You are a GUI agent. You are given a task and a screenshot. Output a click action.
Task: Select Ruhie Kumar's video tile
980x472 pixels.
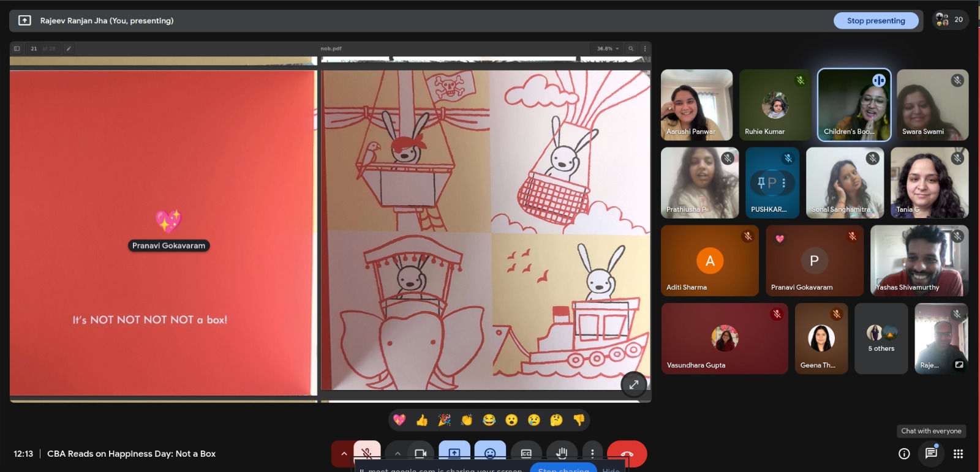[775, 105]
